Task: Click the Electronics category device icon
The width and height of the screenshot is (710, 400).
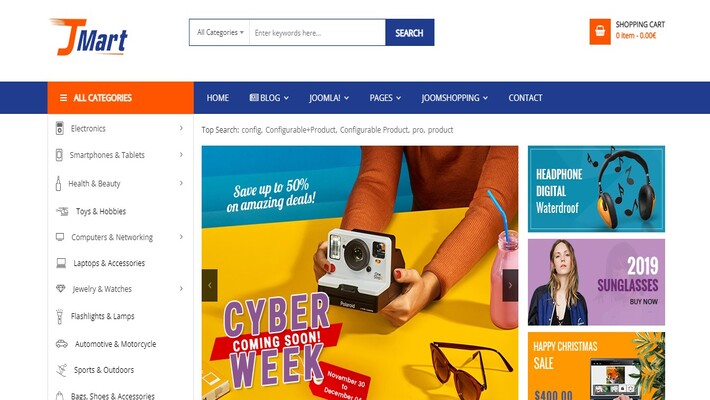Action: click(x=59, y=128)
